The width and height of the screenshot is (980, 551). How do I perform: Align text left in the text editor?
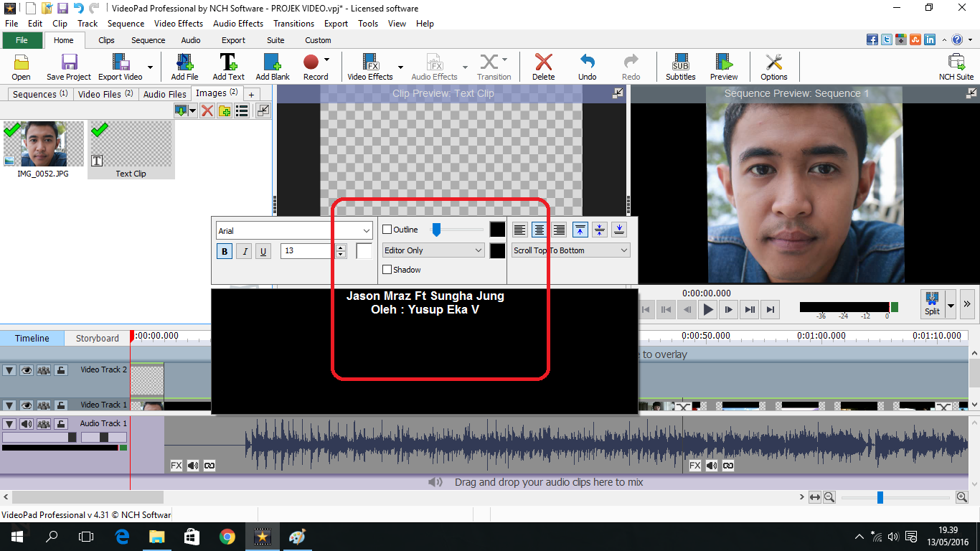point(520,230)
